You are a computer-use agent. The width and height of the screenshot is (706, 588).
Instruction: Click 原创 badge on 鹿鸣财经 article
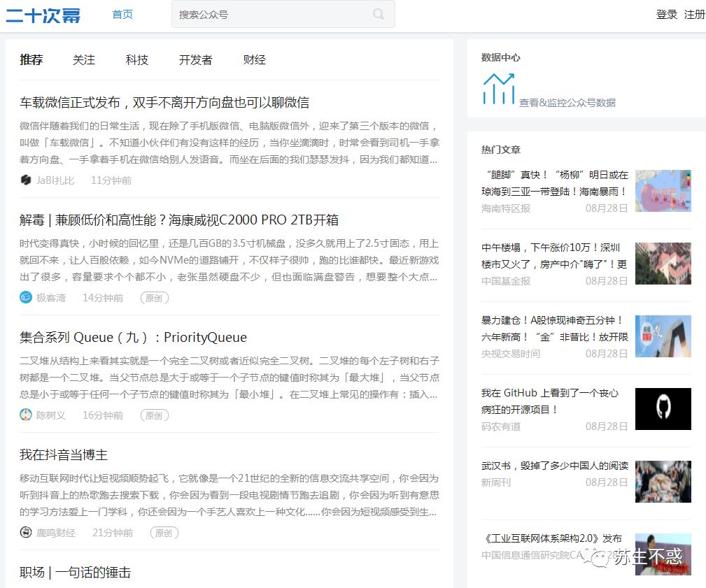coord(164,533)
